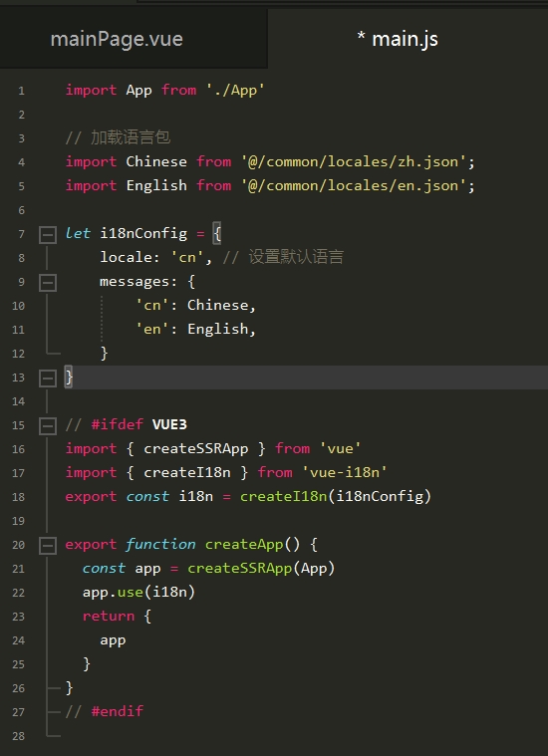The width and height of the screenshot is (548, 756).
Task: Place cursor on app.use(i18n) line
Action: pyautogui.click(x=138, y=592)
